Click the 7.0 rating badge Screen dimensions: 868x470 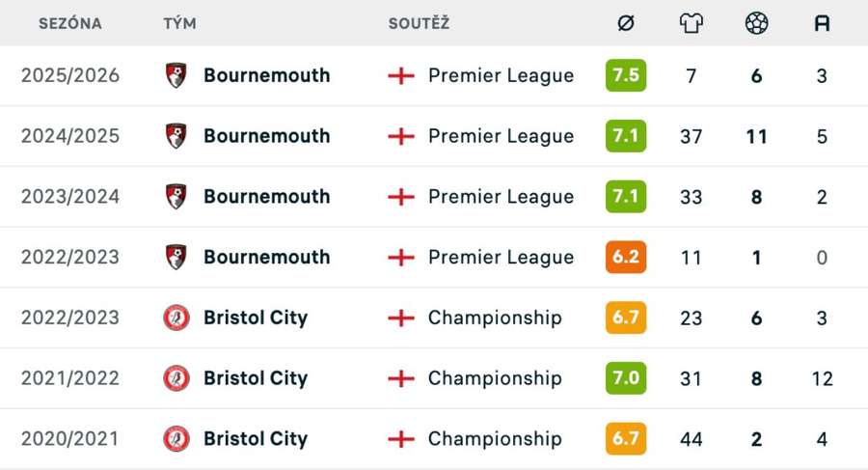click(x=626, y=378)
